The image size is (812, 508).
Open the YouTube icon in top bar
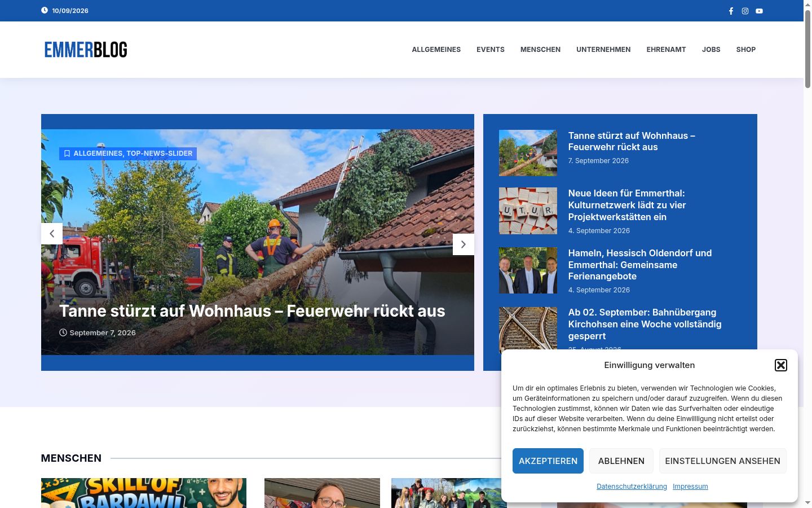(x=759, y=11)
